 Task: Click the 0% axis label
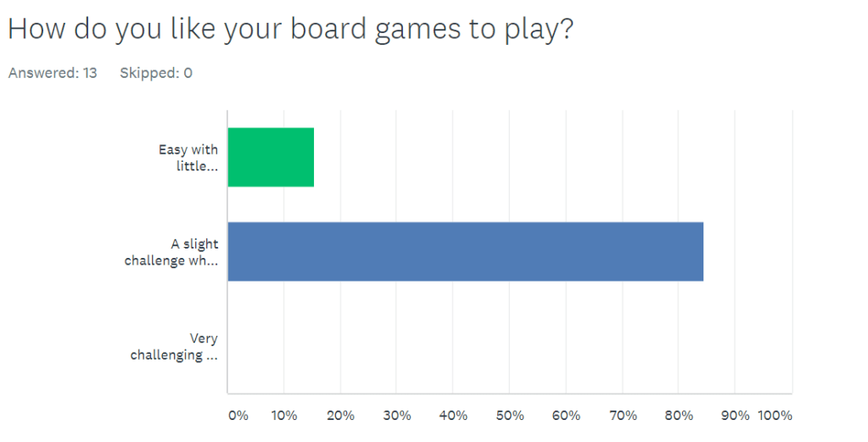pyautogui.click(x=238, y=416)
